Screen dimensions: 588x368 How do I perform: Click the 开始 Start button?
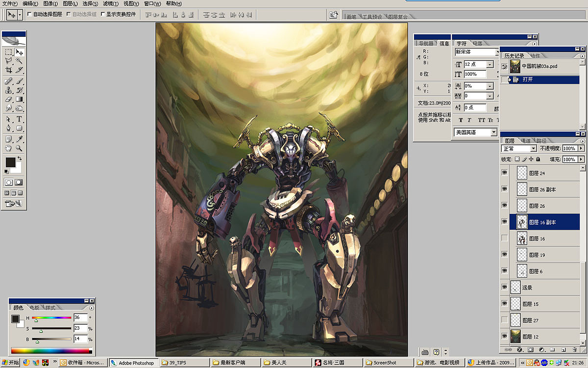point(10,363)
